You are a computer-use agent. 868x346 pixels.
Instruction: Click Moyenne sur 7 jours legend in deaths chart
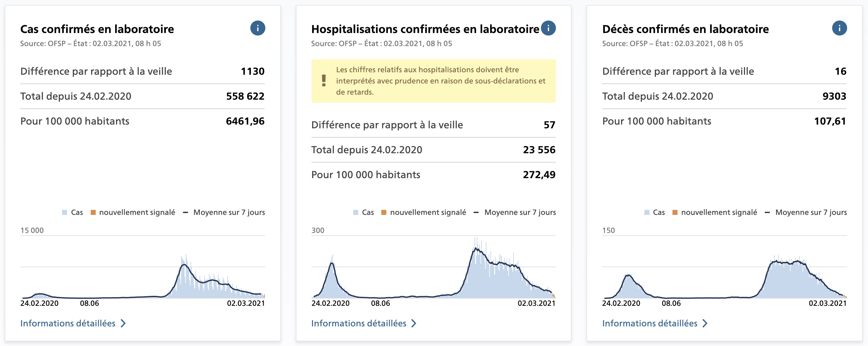point(810,212)
